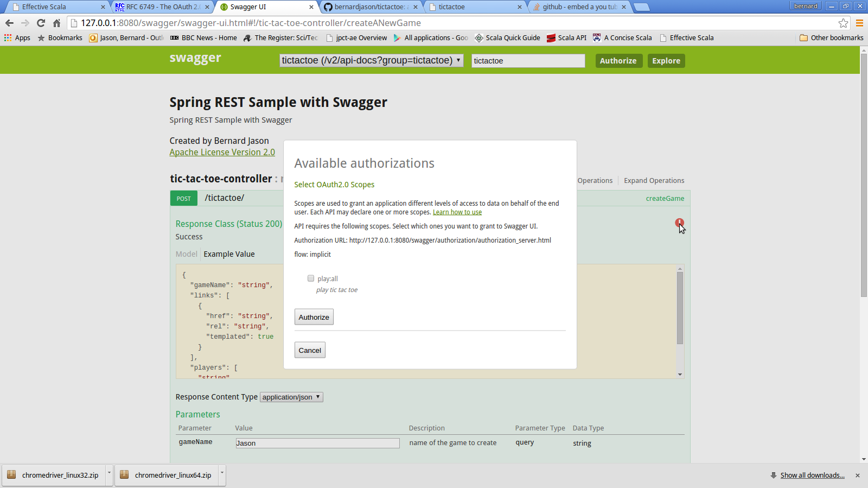The height and width of the screenshot is (488, 868).
Task: Close the Effective Scala tab
Action: (x=103, y=7)
